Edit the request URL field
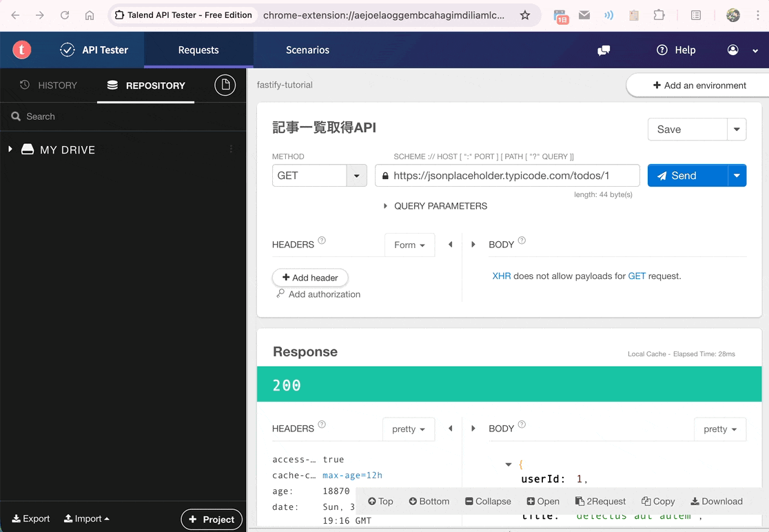 507,176
